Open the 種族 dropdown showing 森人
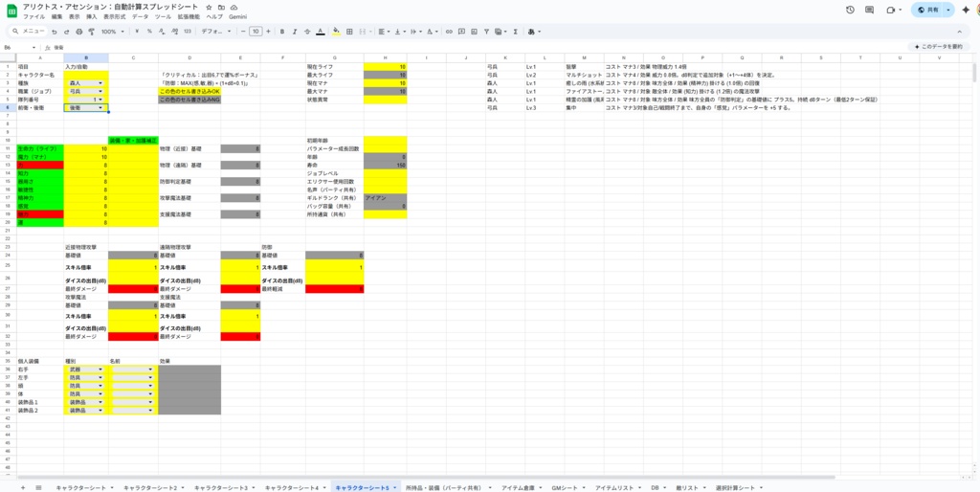Image resolution: width=980 pixels, height=492 pixels. point(86,82)
